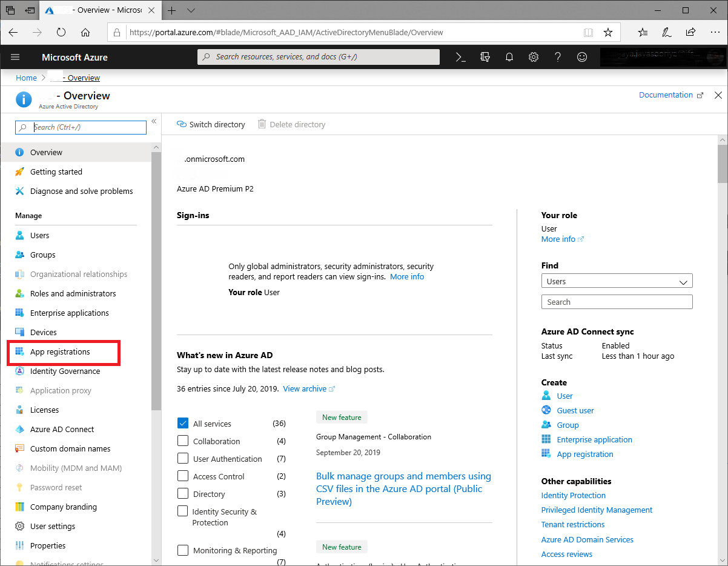
Task: Open a new browser tab
Action: tap(172, 10)
